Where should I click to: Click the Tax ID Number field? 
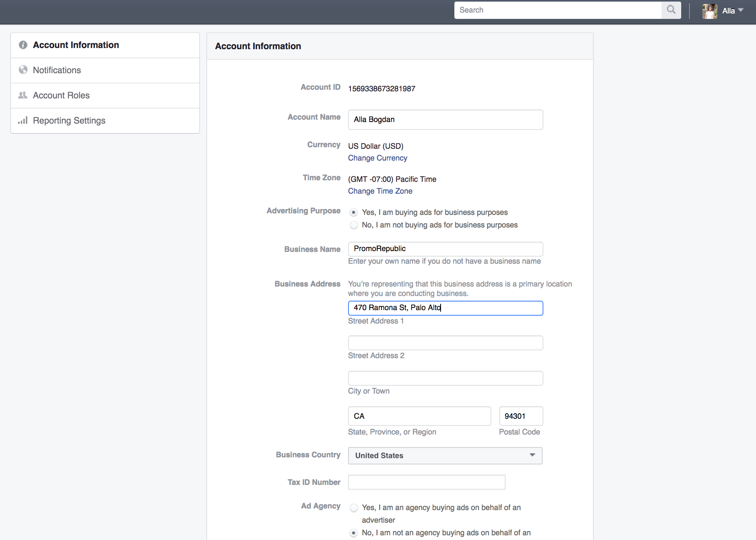(x=426, y=482)
